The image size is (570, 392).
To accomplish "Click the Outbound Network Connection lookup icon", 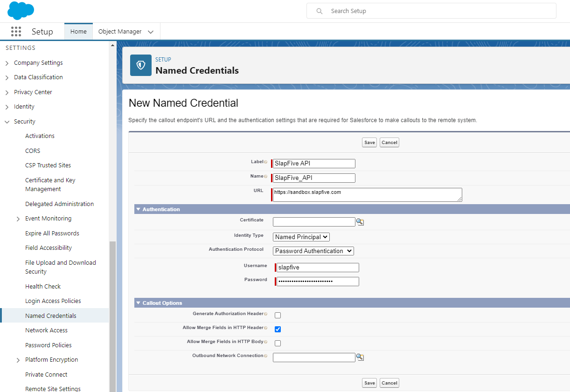I will (360, 358).
